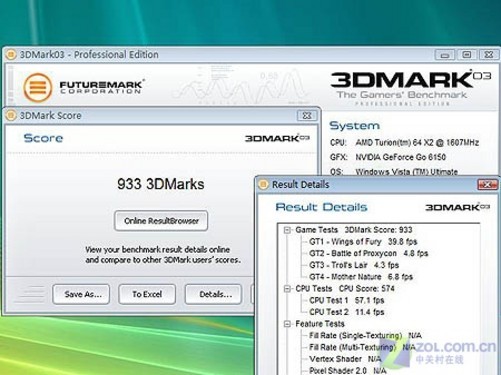Viewport: 501px width, 375px height.
Task: Click Game Tests 3DMark Score: 933 label
Action: click(354, 230)
